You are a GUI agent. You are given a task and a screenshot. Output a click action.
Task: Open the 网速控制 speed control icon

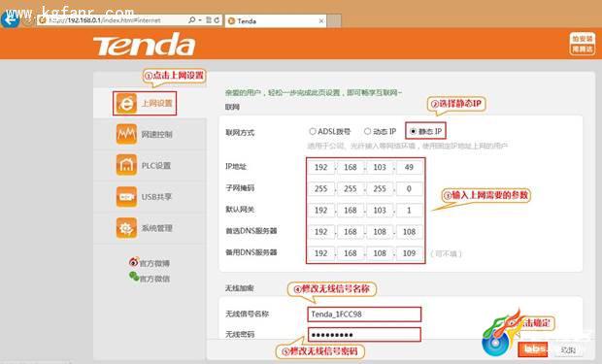click(126, 134)
